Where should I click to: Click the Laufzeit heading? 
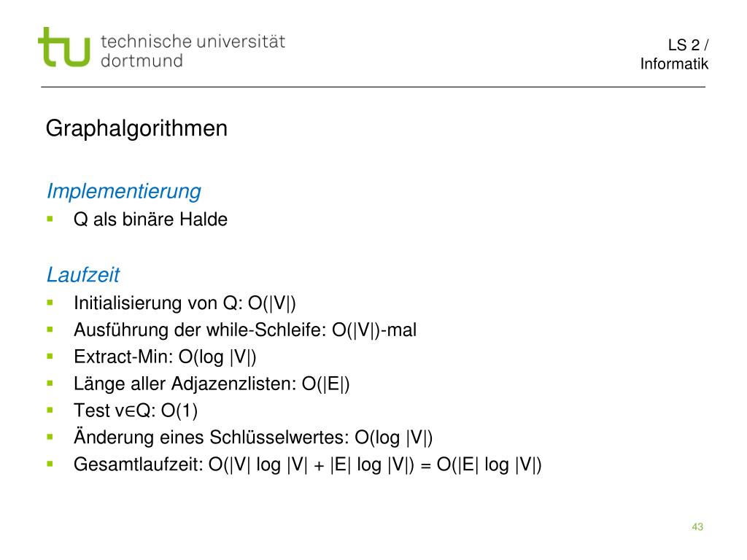click(83, 275)
